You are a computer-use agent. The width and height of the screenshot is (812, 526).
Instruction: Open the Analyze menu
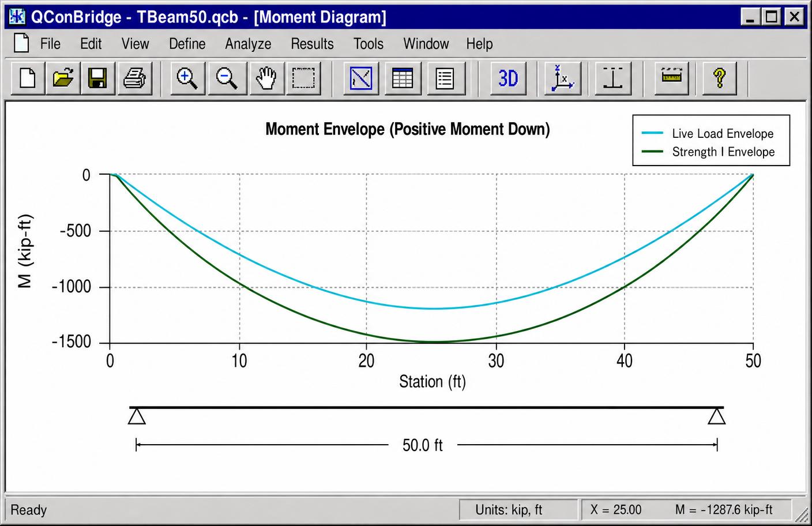click(248, 44)
